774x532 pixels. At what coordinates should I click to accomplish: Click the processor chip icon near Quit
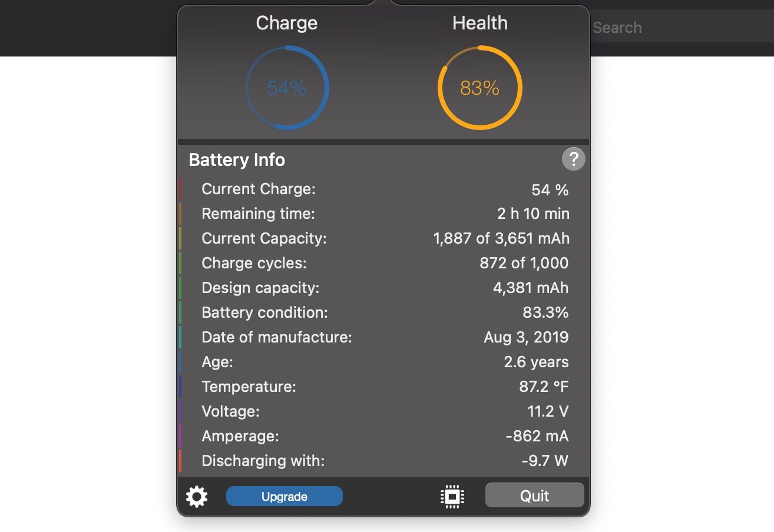pyautogui.click(x=451, y=496)
